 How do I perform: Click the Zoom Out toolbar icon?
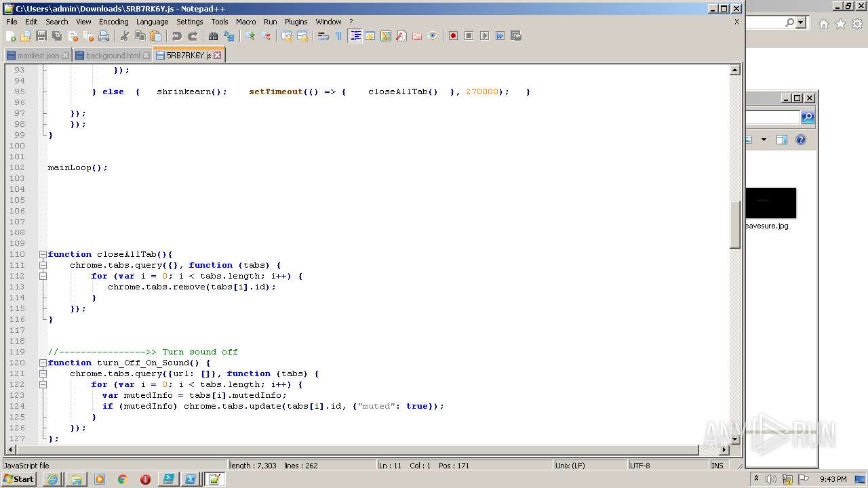(x=266, y=36)
